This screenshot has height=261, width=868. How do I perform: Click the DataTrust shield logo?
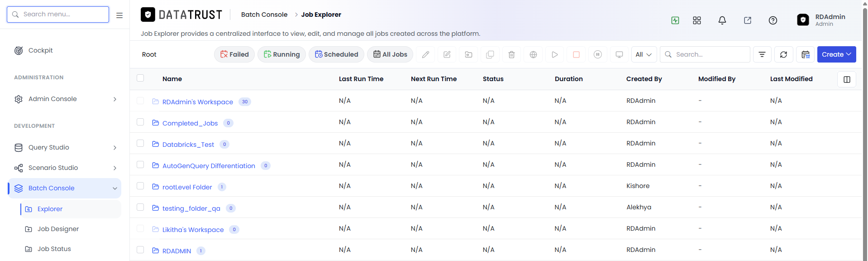click(148, 15)
